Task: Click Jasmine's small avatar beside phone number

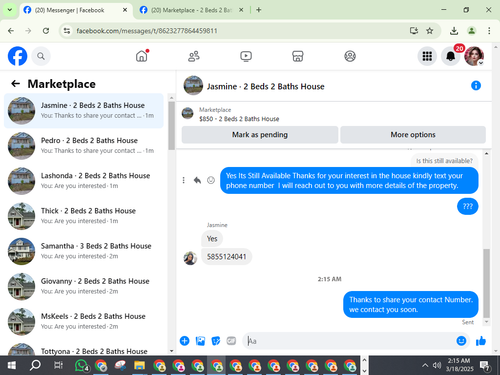Action: pyautogui.click(x=190, y=258)
